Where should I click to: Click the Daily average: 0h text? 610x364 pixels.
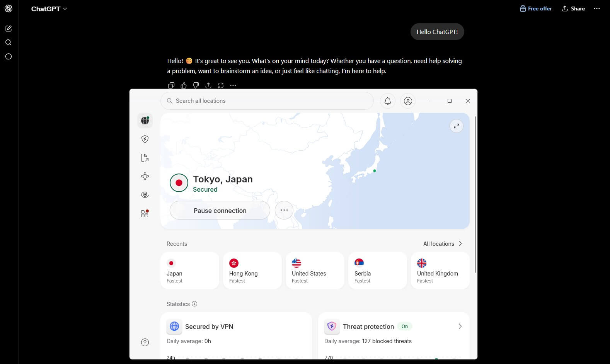coord(189,341)
